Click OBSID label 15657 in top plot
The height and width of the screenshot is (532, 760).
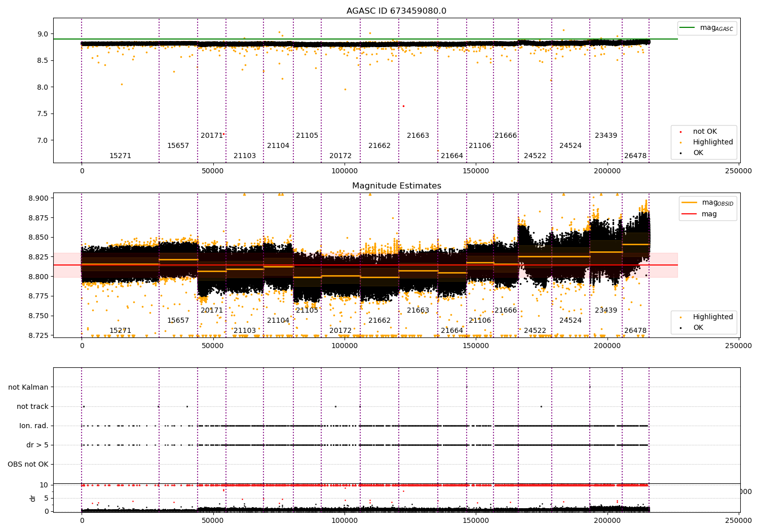coord(178,145)
